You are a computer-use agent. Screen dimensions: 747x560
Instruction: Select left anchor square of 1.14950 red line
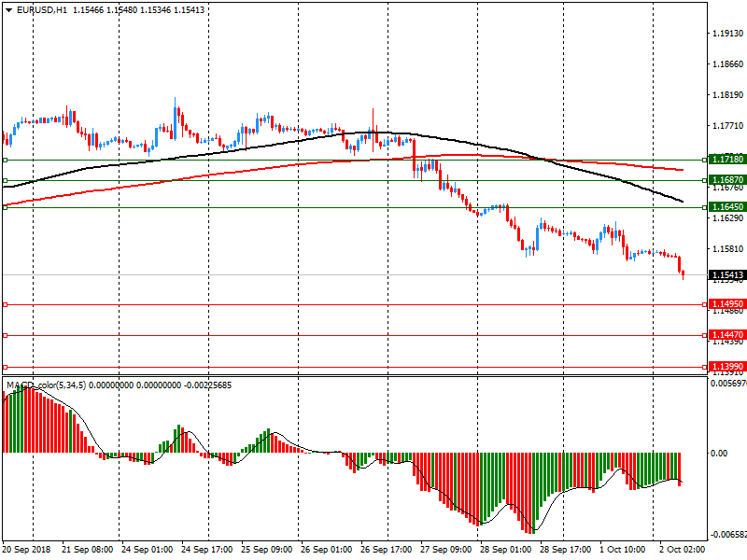tap(5, 304)
